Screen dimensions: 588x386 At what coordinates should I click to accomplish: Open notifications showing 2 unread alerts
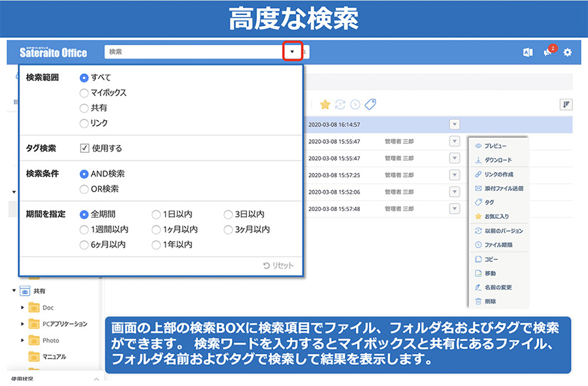[x=548, y=52]
